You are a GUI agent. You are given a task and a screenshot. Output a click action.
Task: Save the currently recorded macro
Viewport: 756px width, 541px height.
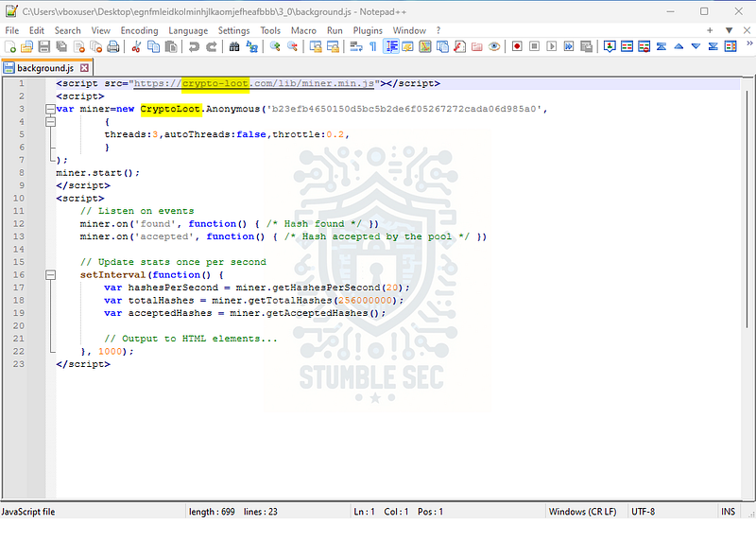click(x=586, y=46)
